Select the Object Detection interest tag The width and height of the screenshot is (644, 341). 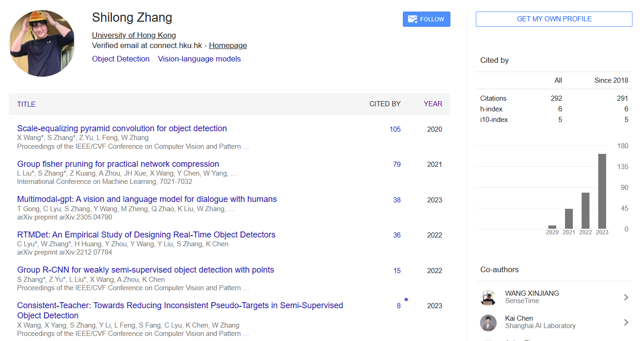(121, 59)
